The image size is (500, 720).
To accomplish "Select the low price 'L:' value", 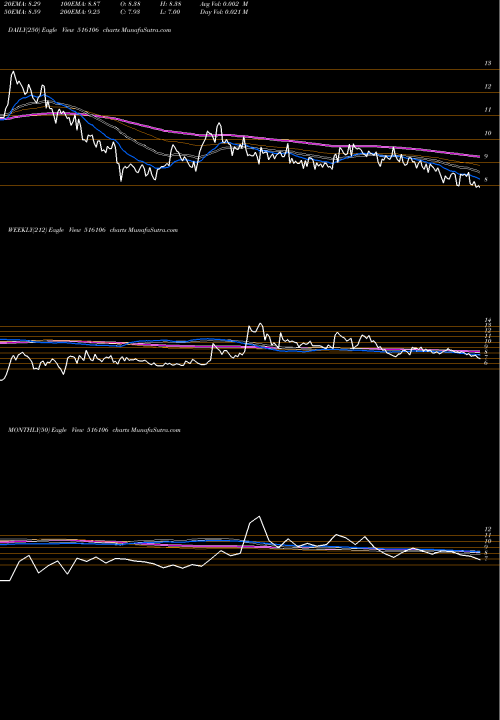I will click(168, 12).
